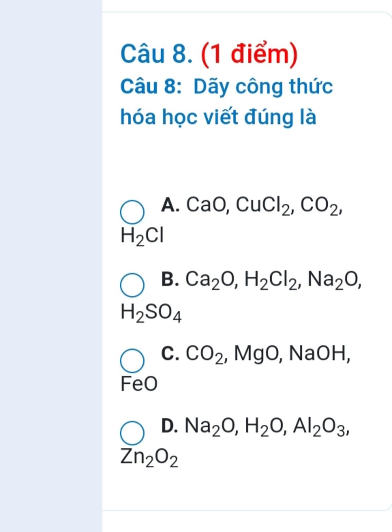Viewport: 392px width, 532px height.
Task: Click the FeO formula in option C
Action: pos(139,383)
